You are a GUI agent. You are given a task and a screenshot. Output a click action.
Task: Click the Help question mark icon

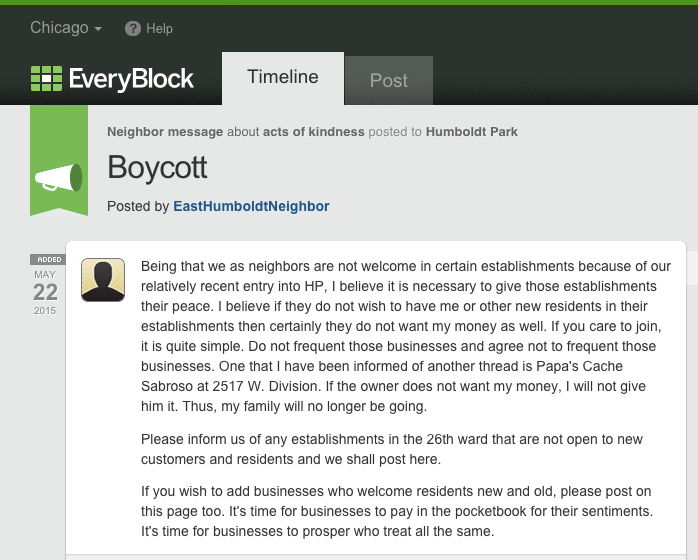pos(133,28)
